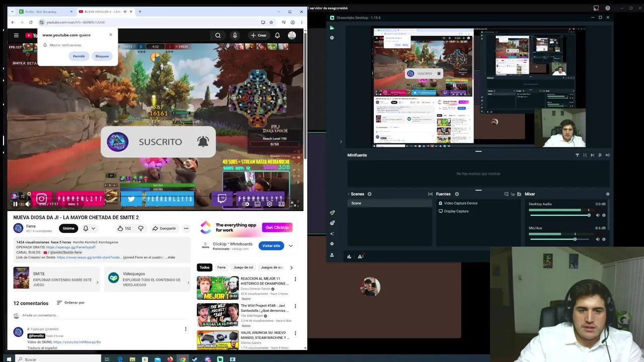
Task: Select the Todos filter chip
Action: click(x=204, y=267)
